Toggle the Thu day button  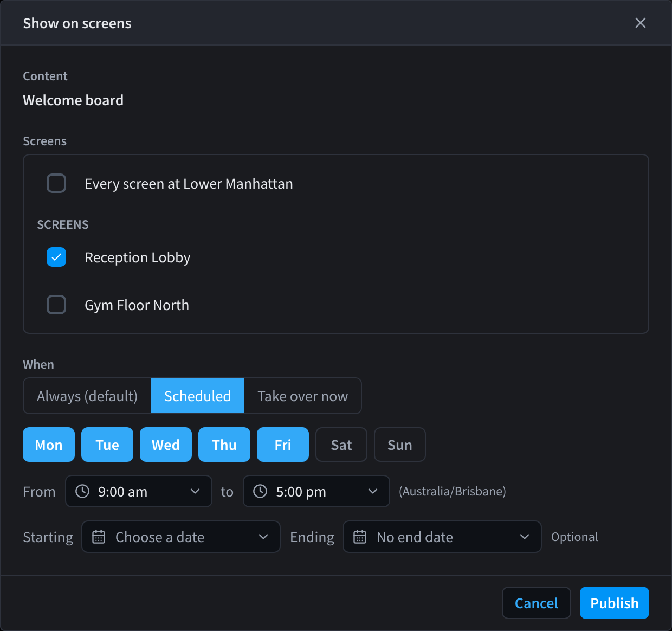224,445
